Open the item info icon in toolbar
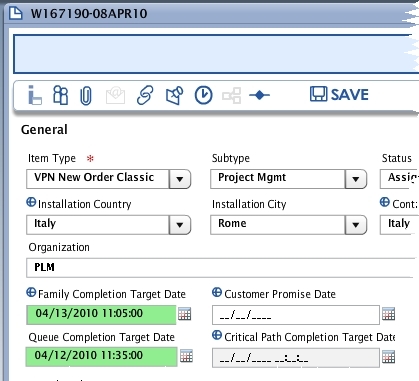The image size is (419, 381). click(x=35, y=95)
